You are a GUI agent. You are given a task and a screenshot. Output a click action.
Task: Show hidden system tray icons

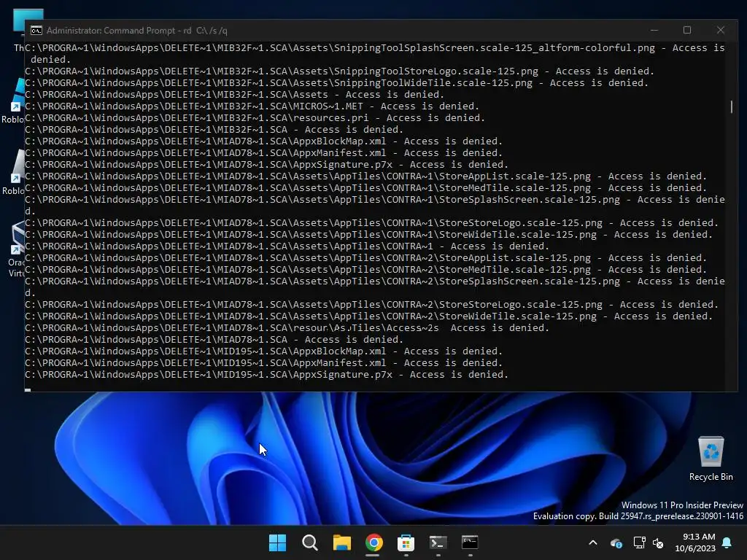click(x=593, y=542)
